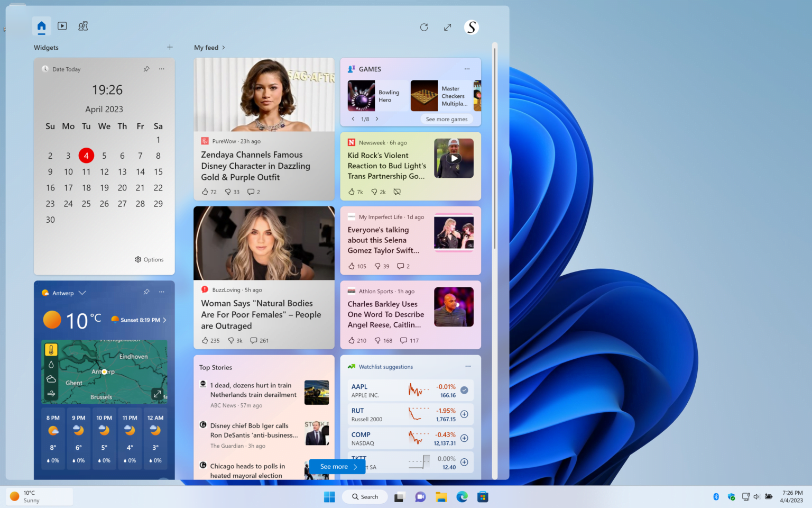Expand the Antwerp location dropdown
The height and width of the screenshot is (508, 812).
(x=82, y=293)
